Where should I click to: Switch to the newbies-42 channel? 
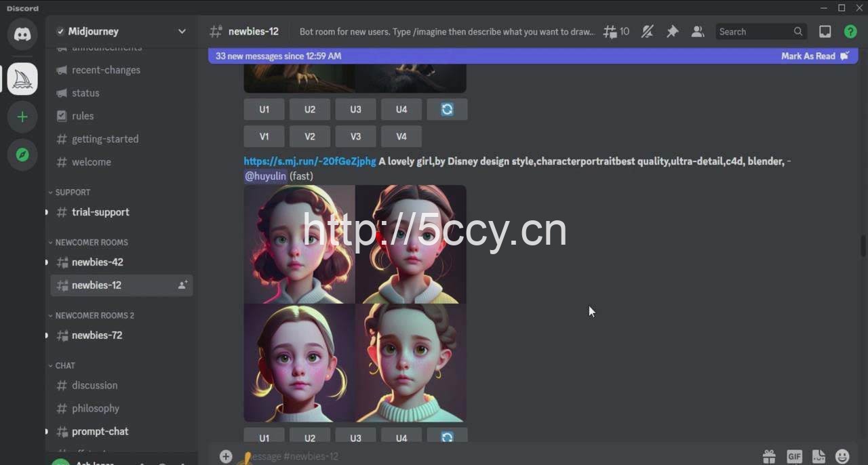tap(97, 262)
